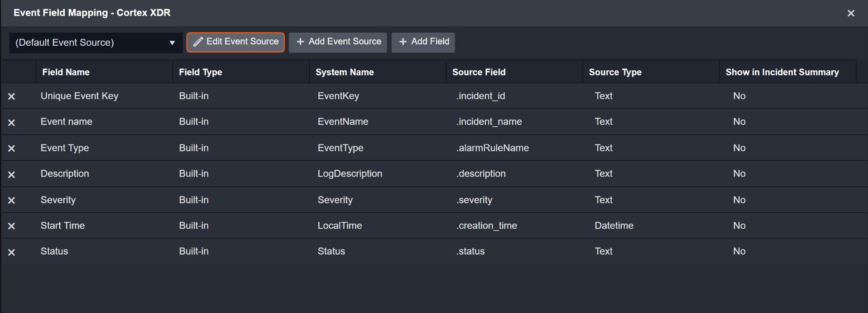Click Add Event Source button
This screenshot has height=313, width=868.
point(338,42)
